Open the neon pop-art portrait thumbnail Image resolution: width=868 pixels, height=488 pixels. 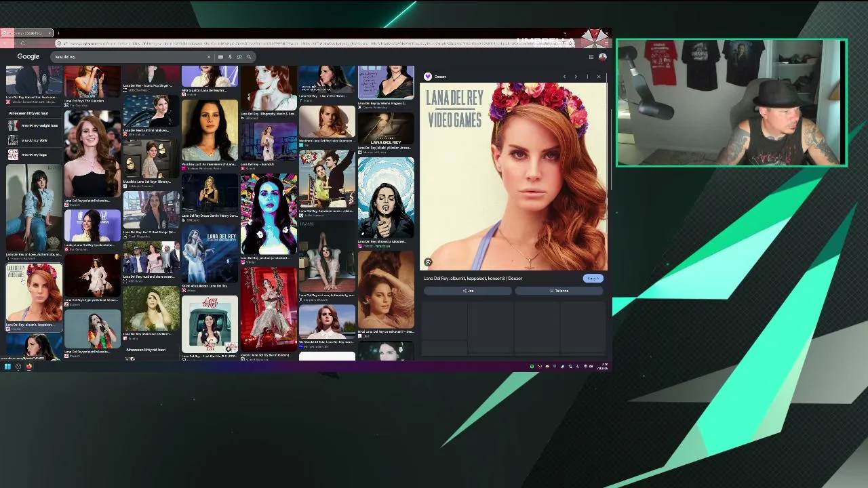tap(269, 214)
